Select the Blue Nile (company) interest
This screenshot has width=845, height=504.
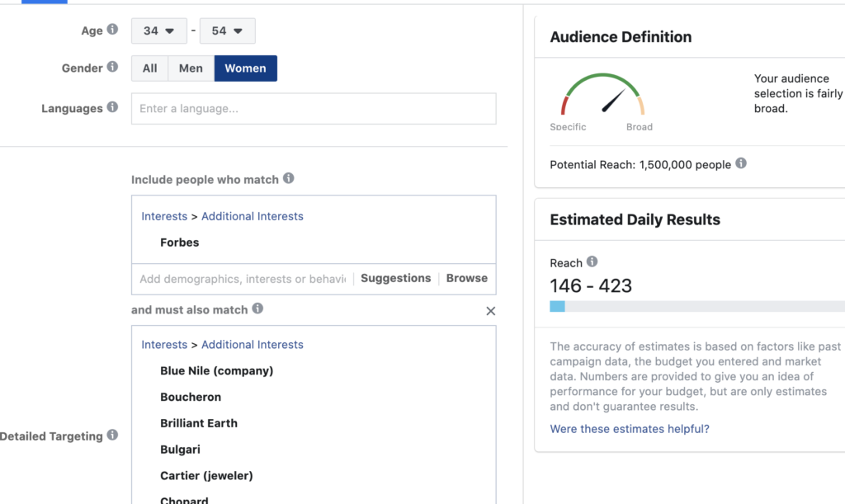(x=217, y=371)
